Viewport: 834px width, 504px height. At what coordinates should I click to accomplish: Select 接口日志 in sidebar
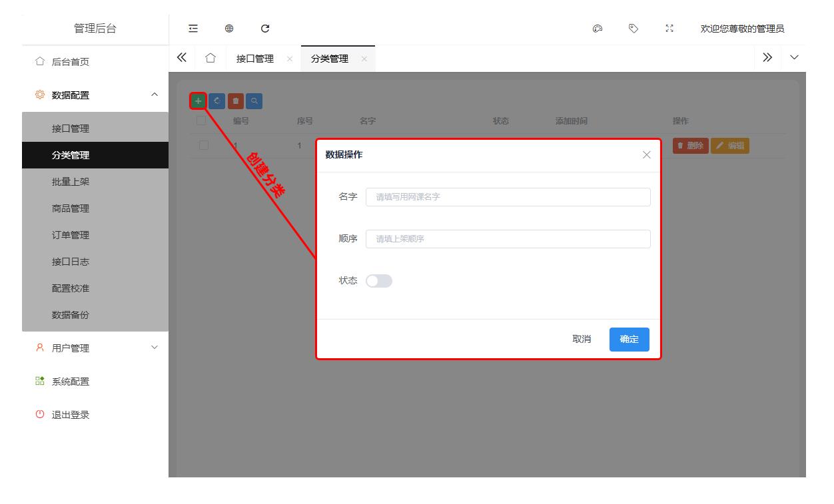(95, 262)
